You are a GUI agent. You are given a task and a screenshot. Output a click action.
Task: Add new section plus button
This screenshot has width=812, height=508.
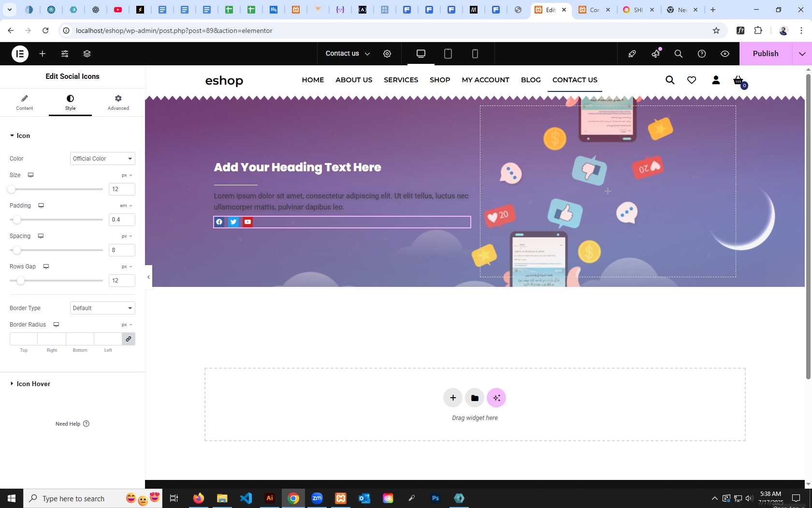(x=453, y=398)
